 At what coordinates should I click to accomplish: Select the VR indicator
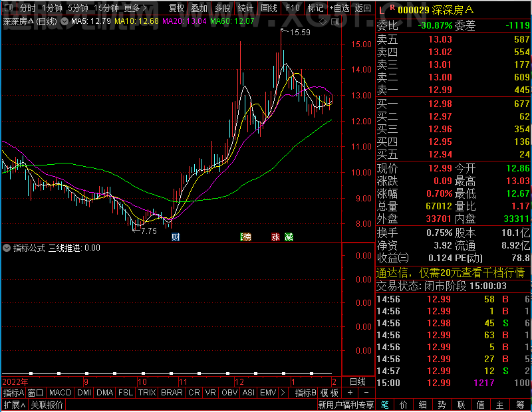211,393
